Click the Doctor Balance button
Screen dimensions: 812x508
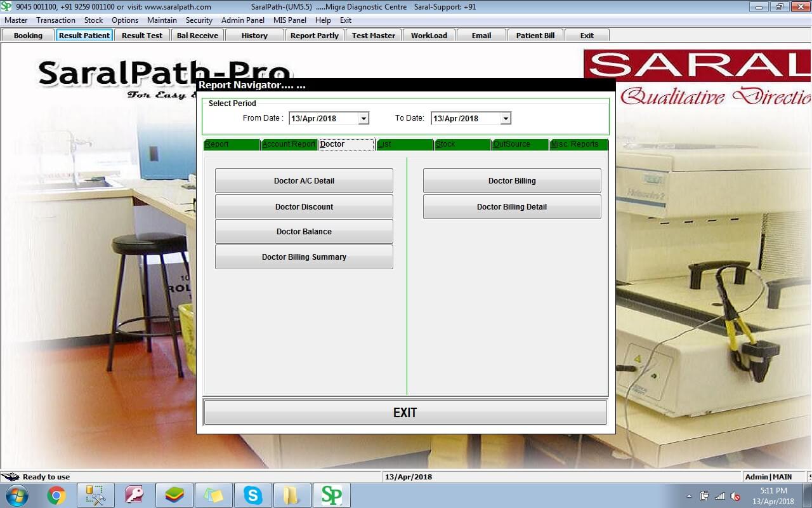click(304, 232)
